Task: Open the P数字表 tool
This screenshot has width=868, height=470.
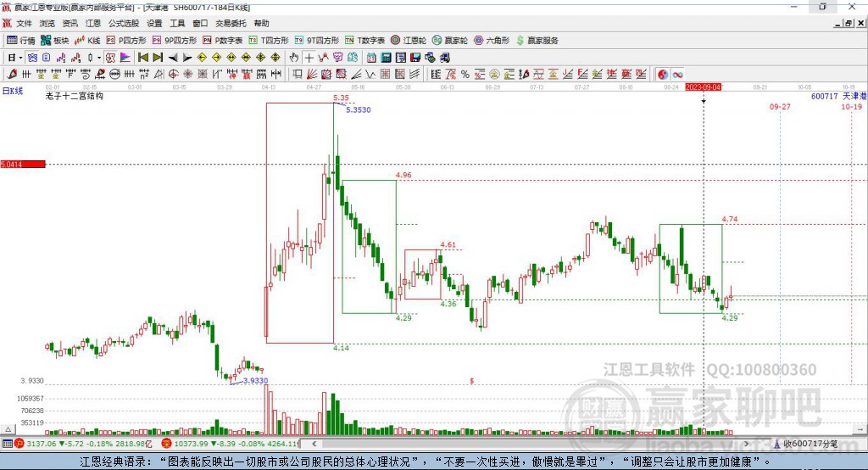Action: click(x=223, y=41)
